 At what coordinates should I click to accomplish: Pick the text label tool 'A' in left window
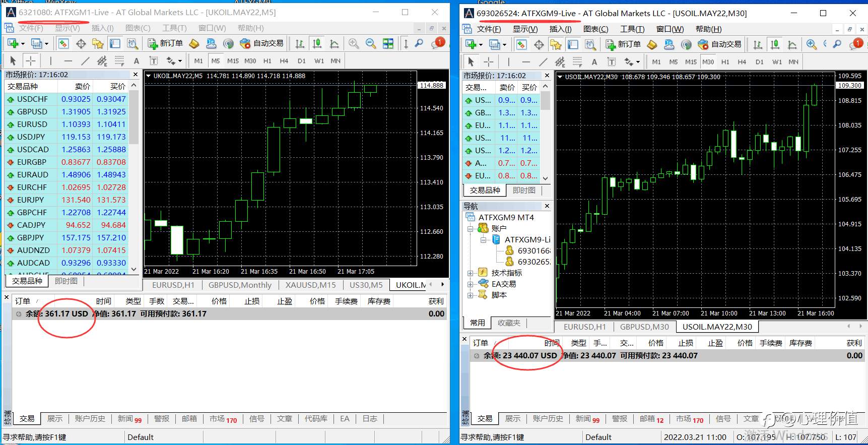[x=136, y=61]
